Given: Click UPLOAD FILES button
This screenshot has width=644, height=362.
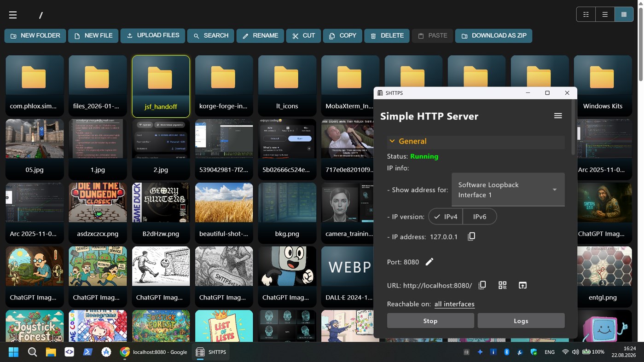Looking at the screenshot, I should [x=153, y=35].
